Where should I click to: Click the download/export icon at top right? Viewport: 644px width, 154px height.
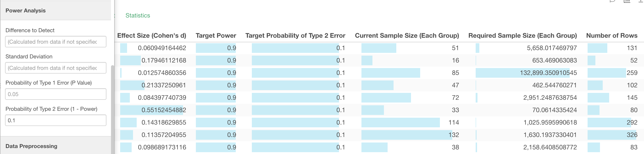[x=641, y=1]
